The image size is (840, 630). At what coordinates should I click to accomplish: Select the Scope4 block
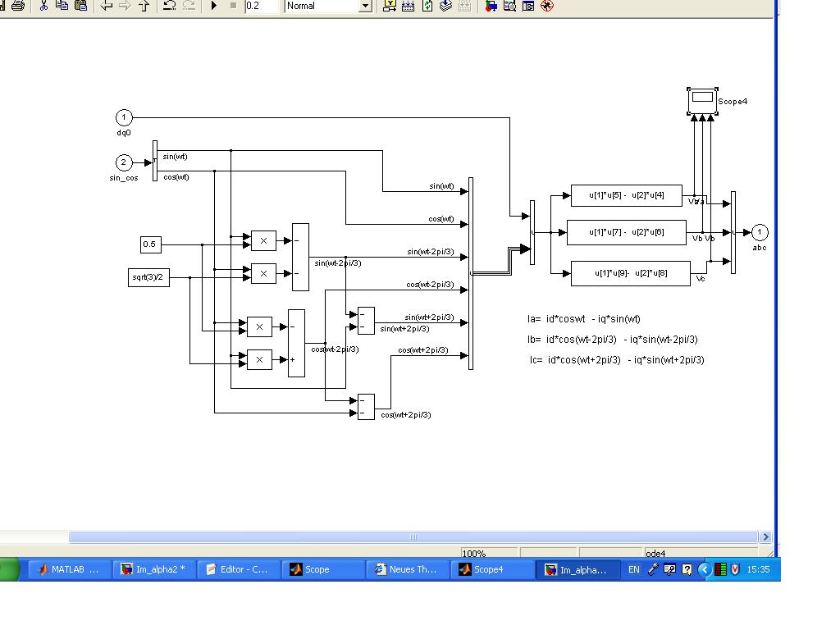[x=702, y=100]
